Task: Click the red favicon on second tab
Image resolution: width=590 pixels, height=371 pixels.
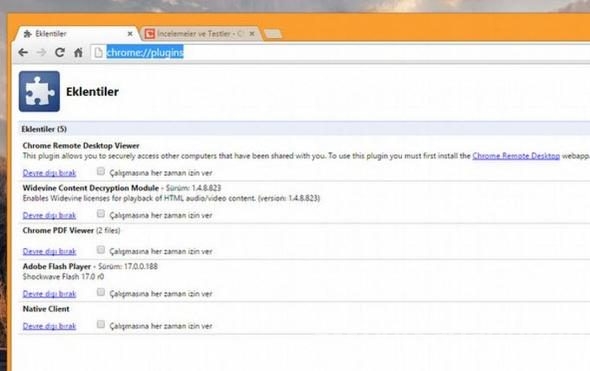Action: coord(150,34)
